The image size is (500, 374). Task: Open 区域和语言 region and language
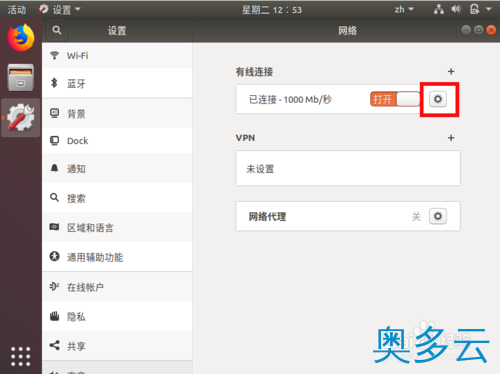coord(117,228)
